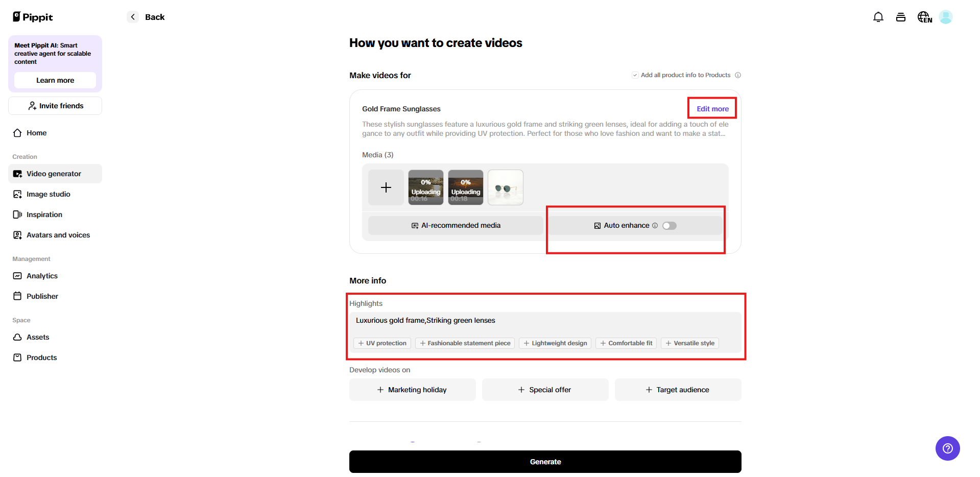
Task: Select Video generator in the sidebar
Action: tap(18, 174)
